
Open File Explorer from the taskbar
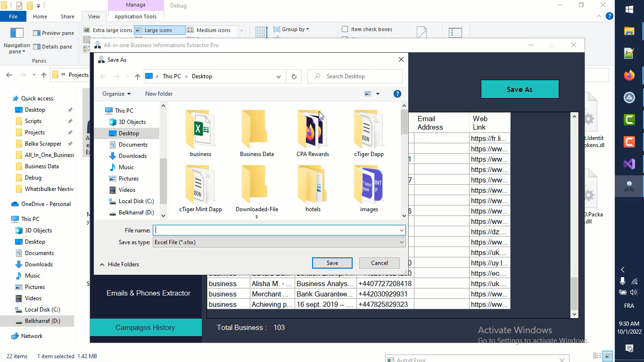(629, 31)
